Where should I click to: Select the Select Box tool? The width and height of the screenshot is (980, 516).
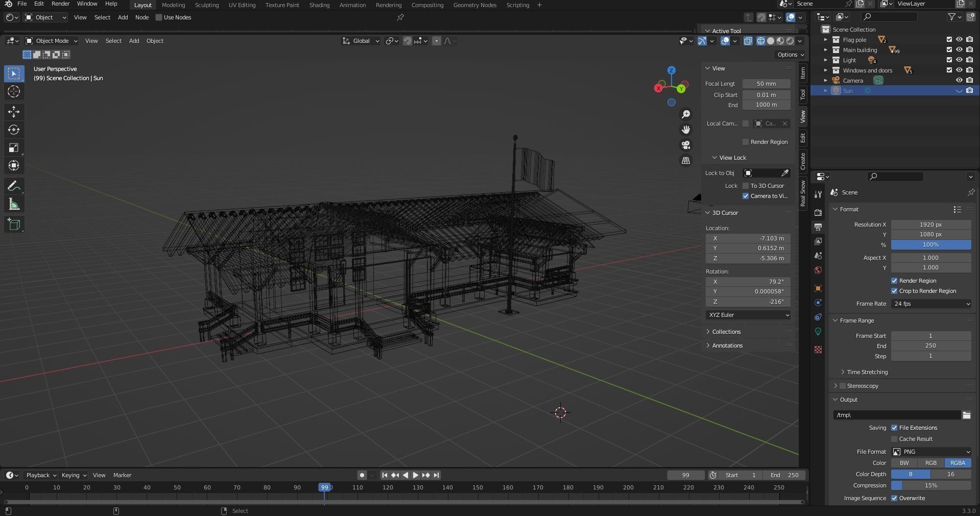[x=14, y=73]
